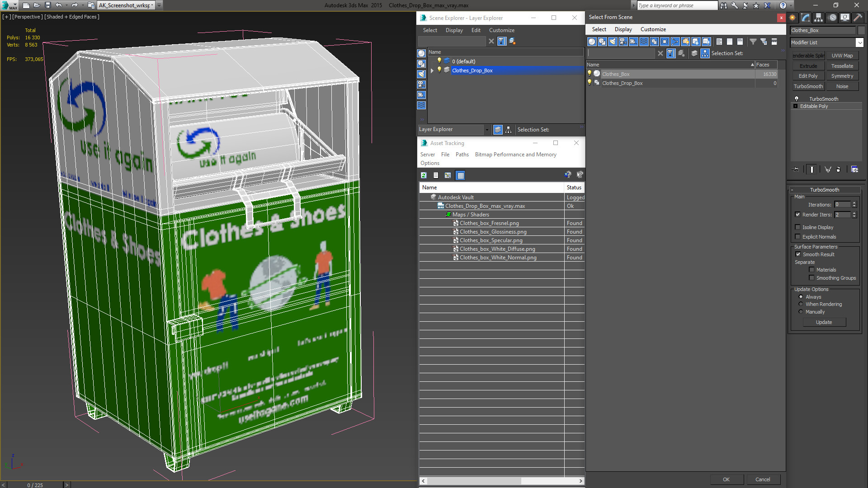868x488 pixels.
Task: Click the funnel filter icon in Select From Scene
Action: tap(753, 42)
